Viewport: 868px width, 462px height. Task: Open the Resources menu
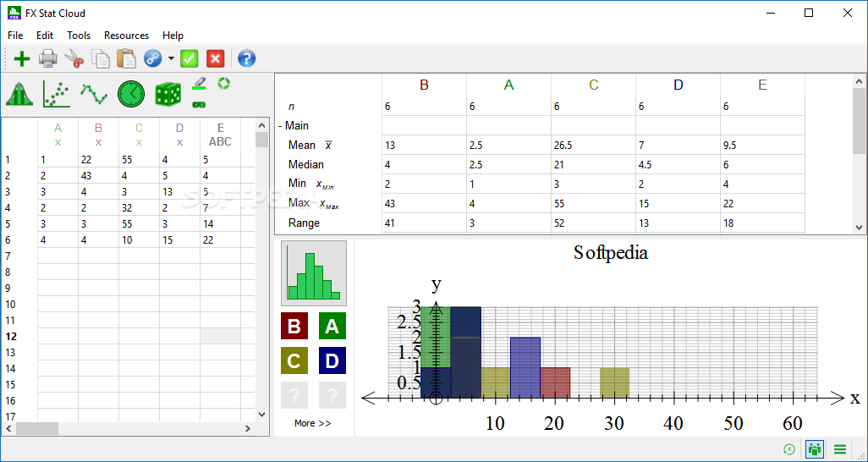coord(126,36)
